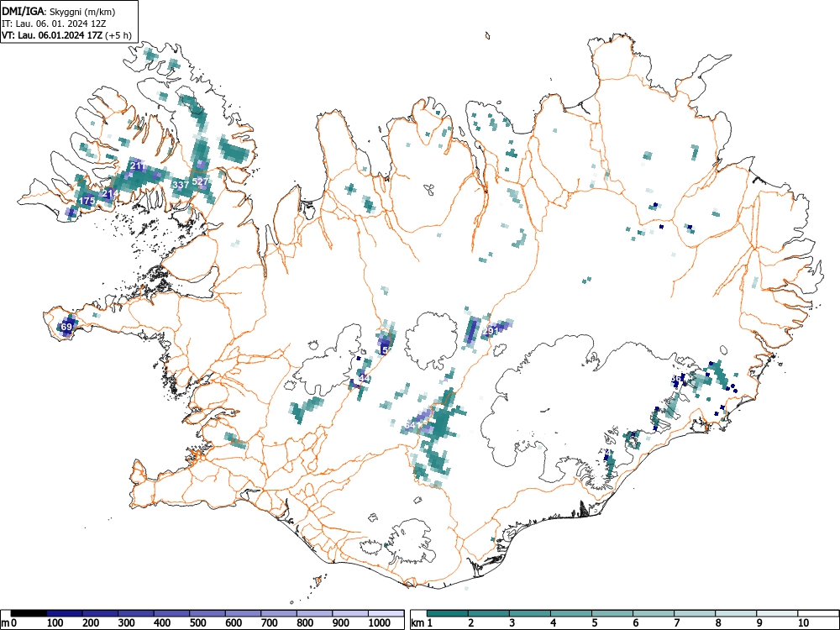Click the 'm' unit label on the legend
The image size is (840, 630).
click(x=5, y=623)
